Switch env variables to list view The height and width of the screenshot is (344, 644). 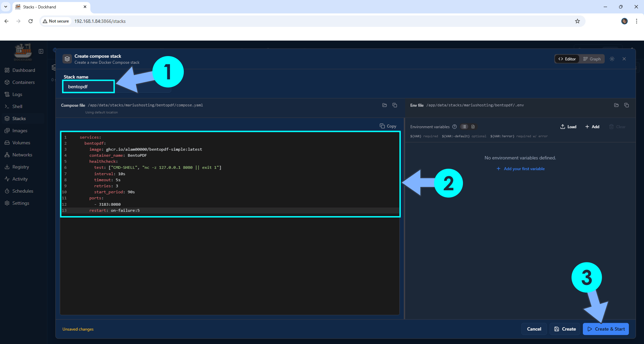coord(464,127)
